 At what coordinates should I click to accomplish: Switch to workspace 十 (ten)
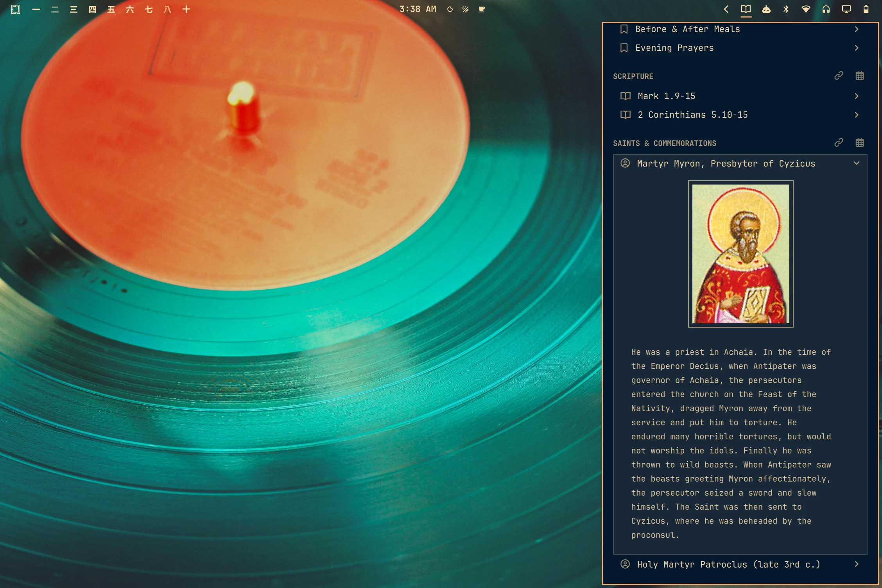point(186,9)
